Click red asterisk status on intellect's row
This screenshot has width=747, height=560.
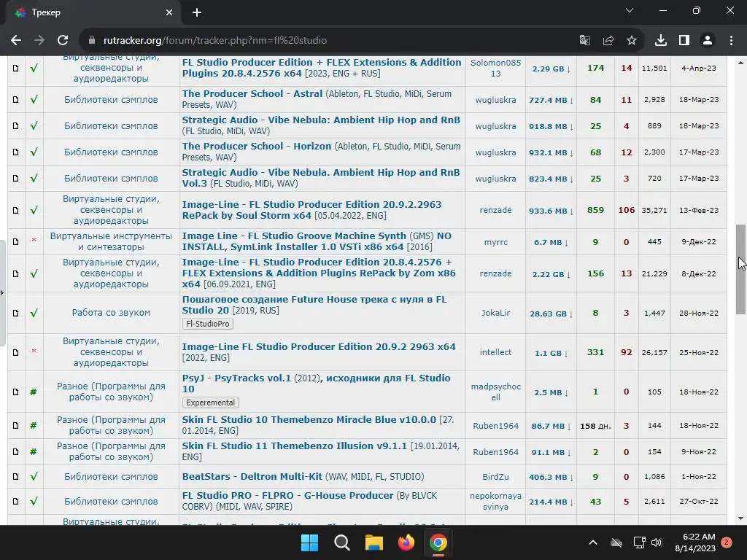(34, 351)
